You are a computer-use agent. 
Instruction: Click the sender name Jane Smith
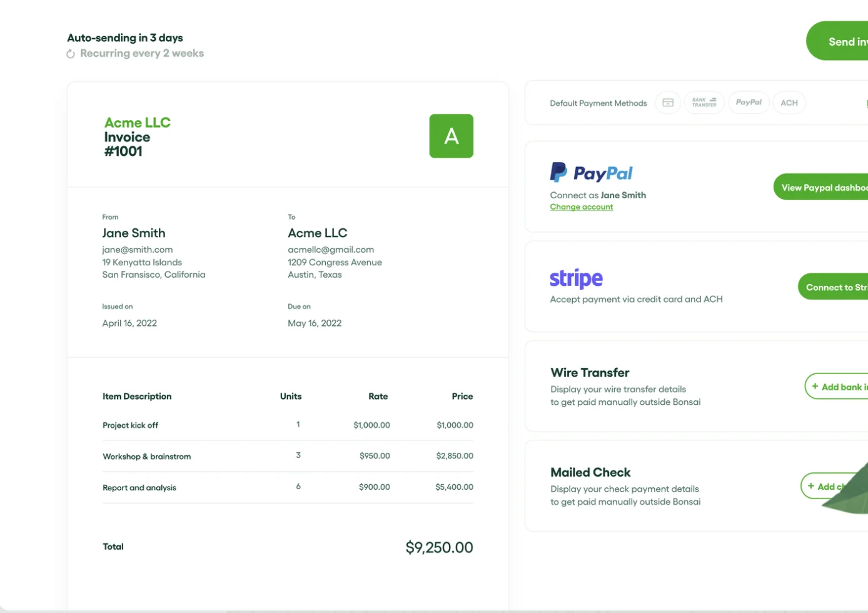click(x=134, y=233)
